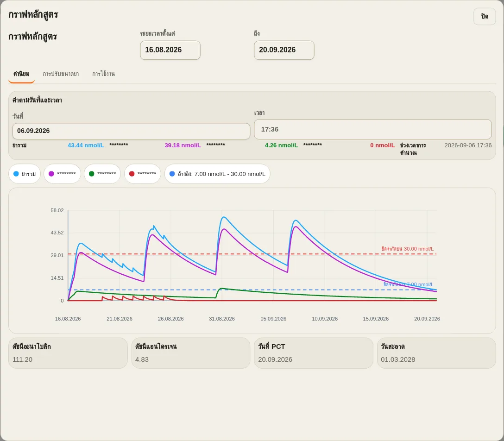504x441 pixels.
Task: Switch to the การใช้งาน tab
Action: point(103,74)
